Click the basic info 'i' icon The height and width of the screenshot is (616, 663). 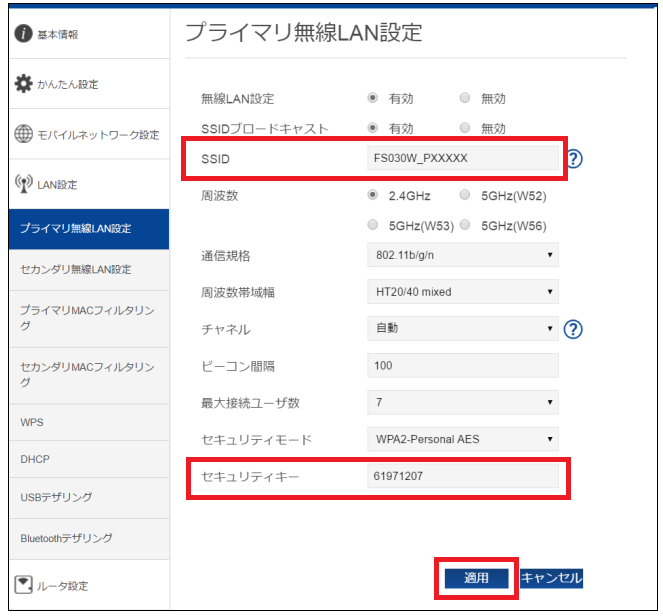point(23,35)
